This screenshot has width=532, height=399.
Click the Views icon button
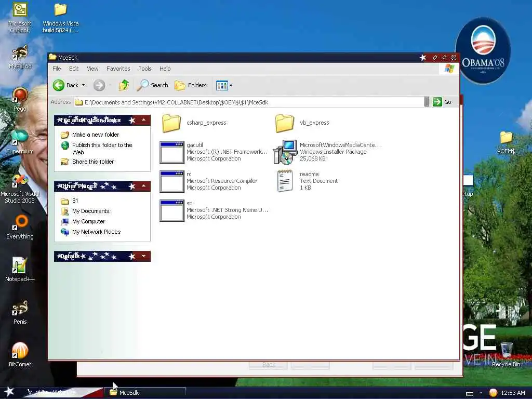(x=222, y=86)
